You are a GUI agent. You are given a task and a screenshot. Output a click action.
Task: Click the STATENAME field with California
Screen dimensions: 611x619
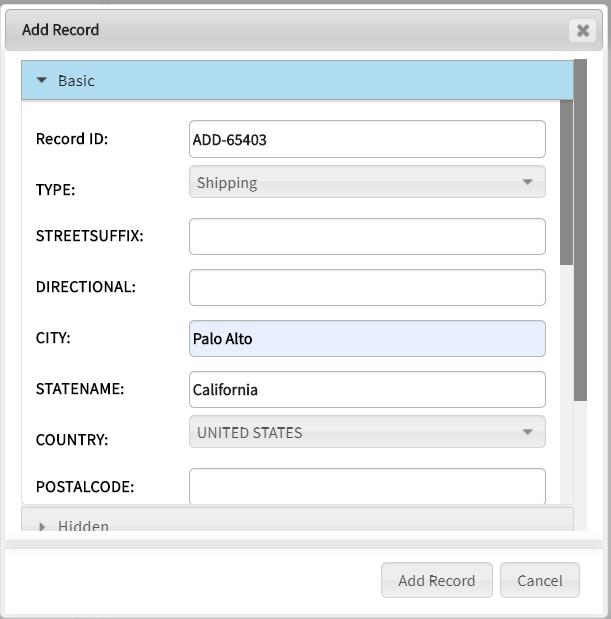[366, 389]
